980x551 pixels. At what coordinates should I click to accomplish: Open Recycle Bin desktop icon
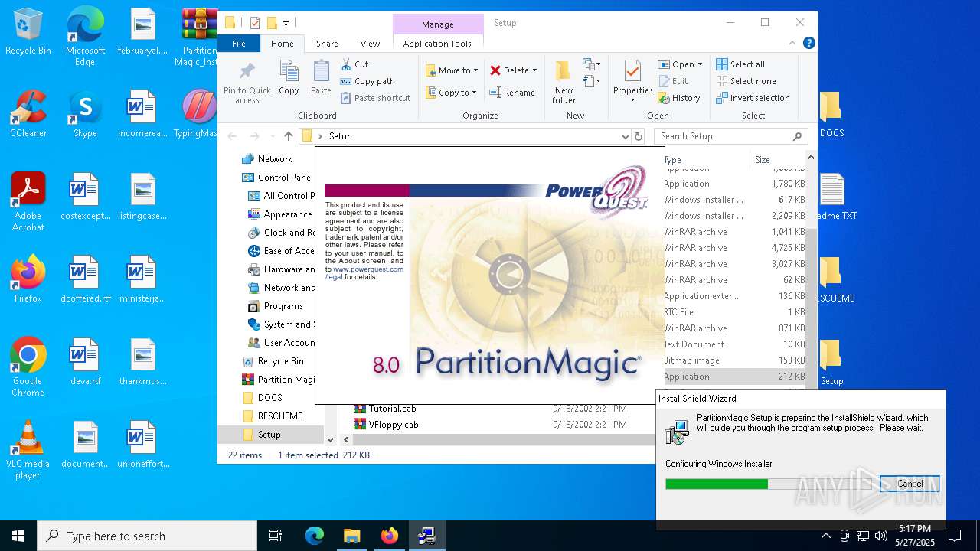coord(28,31)
